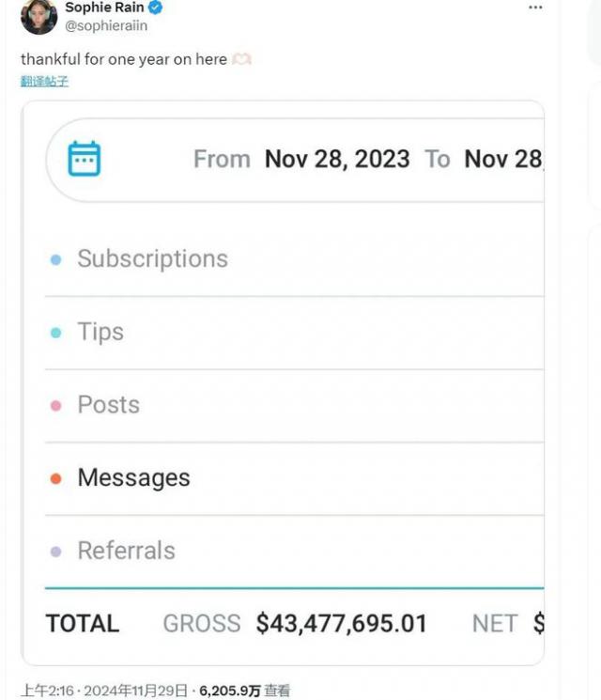Screen dimensions: 601x700
Task: Click Sophie Rain's profile avatar
Action: 39,16
